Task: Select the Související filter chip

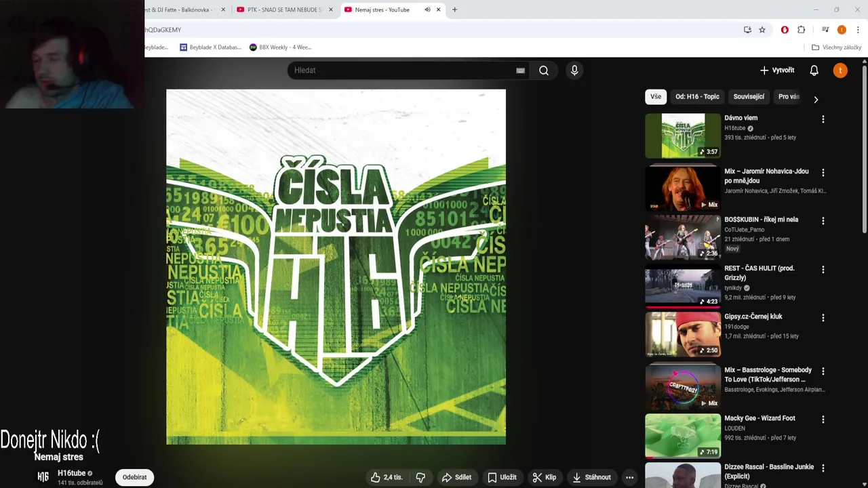Action: [x=749, y=96]
